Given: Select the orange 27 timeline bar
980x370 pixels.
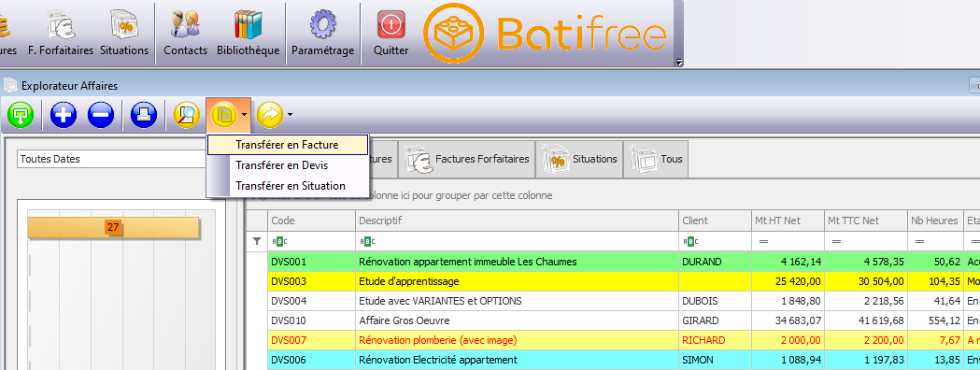Looking at the screenshot, I should [x=113, y=227].
